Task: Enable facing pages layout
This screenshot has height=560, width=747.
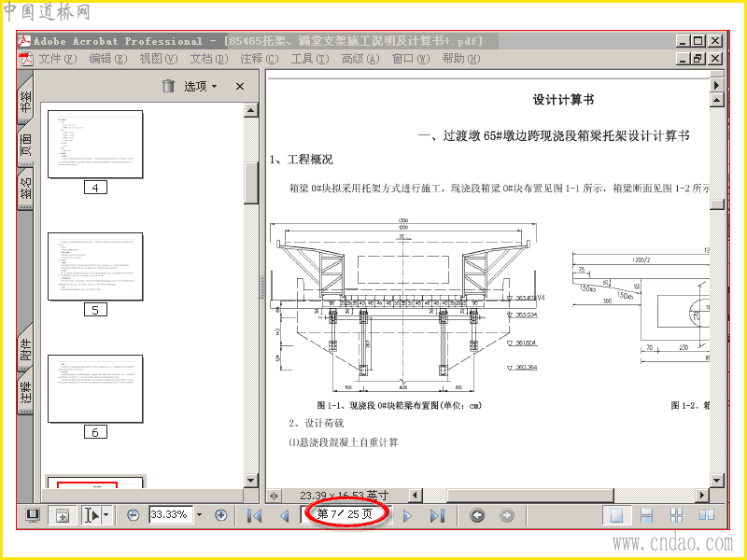Action: [x=707, y=515]
